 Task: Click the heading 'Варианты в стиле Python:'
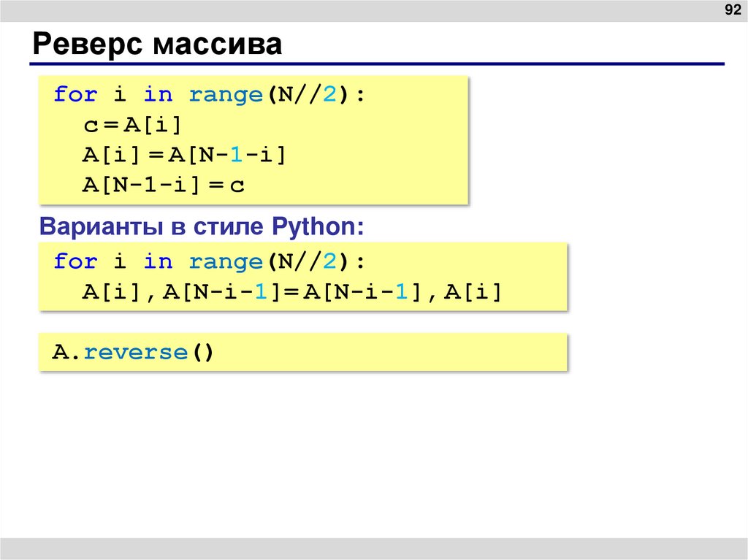pyautogui.click(x=202, y=226)
